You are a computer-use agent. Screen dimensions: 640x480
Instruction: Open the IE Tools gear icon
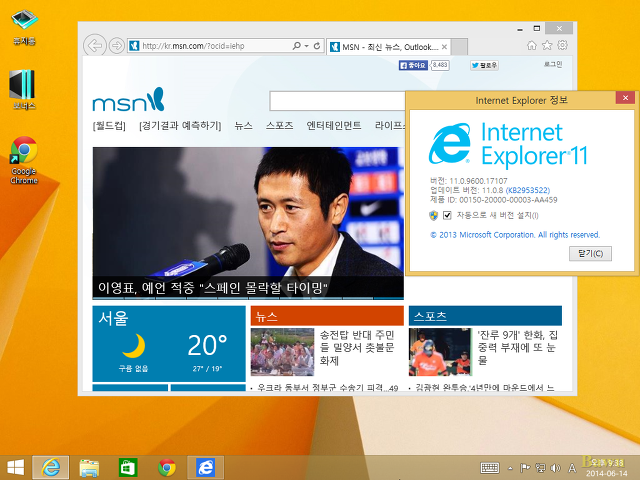pyautogui.click(x=562, y=45)
